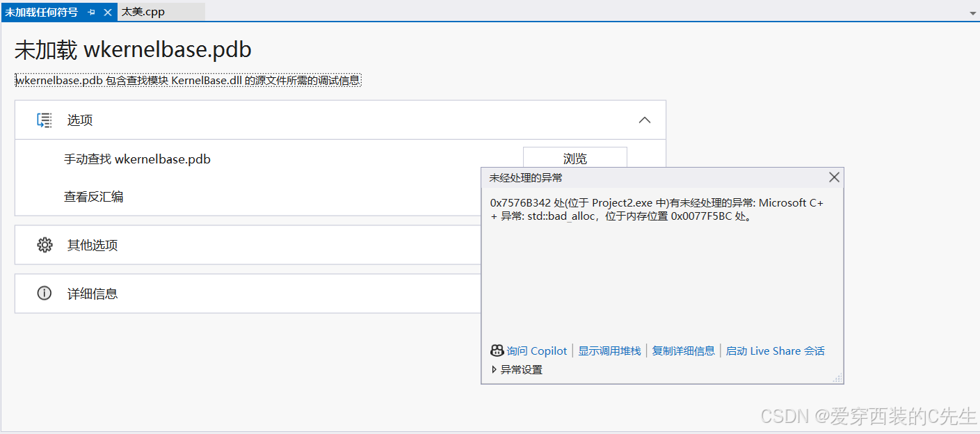Open 询问 Copilot link

click(537, 351)
